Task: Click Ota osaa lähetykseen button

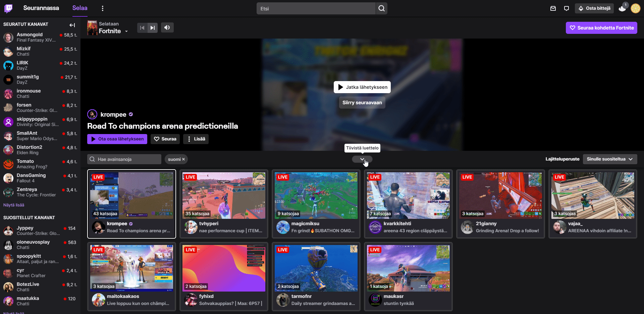Action: tap(117, 139)
